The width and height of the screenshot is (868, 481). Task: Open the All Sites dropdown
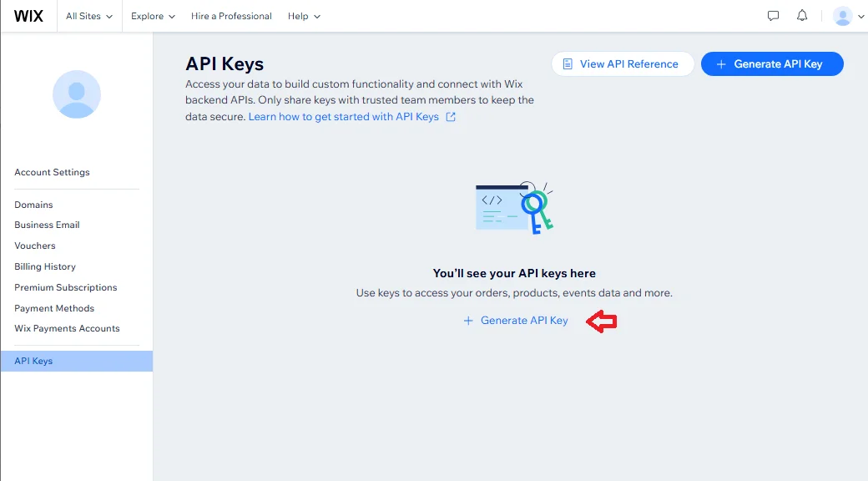click(88, 15)
